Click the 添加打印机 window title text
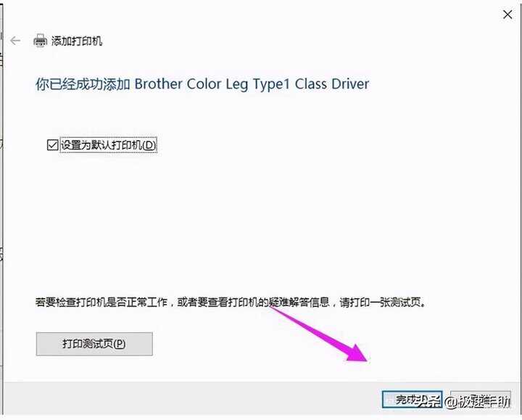The width and height of the screenshot is (522, 420). pos(77,41)
